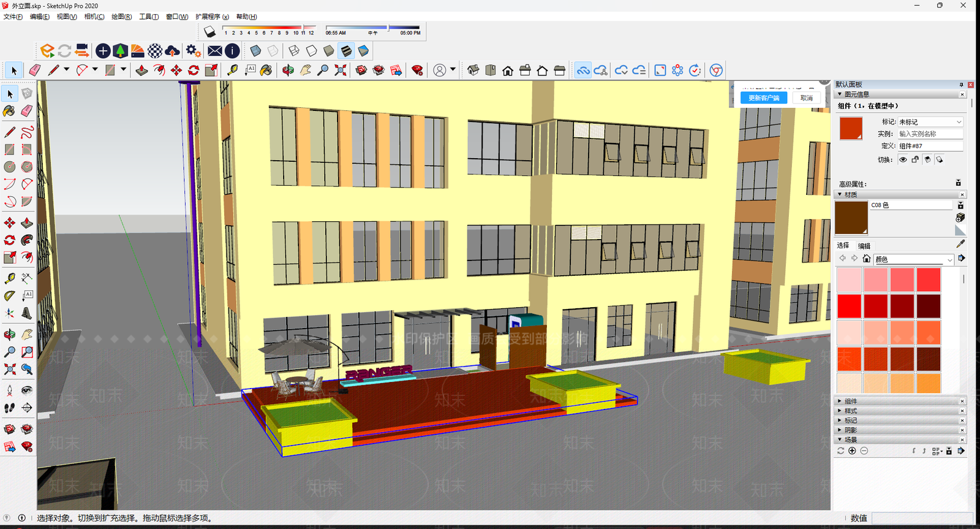Select the Walk footprints tool in left toolbar
980x529 pixels.
coord(10,408)
